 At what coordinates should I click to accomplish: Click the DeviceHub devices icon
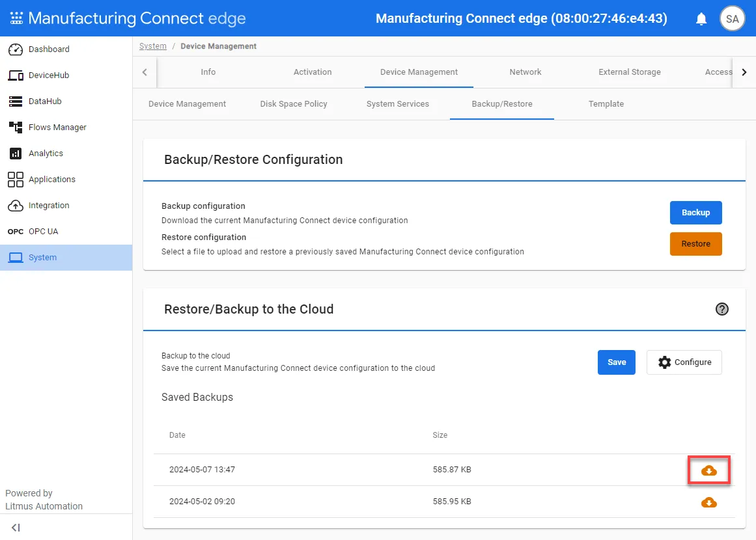click(16, 75)
